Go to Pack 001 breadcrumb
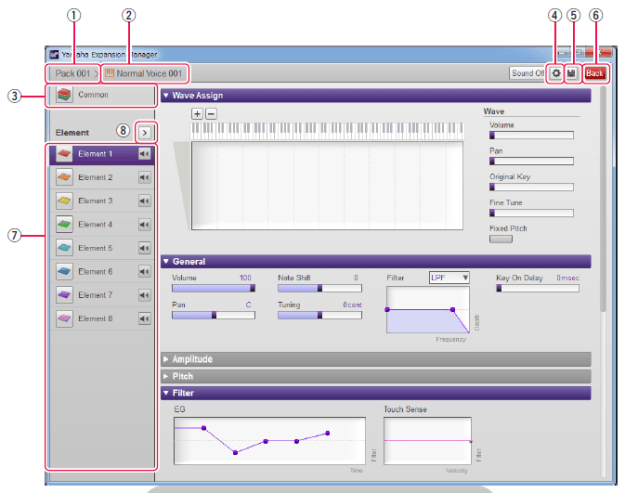Image resolution: width=625 pixels, height=493 pixels. pos(73,73)
